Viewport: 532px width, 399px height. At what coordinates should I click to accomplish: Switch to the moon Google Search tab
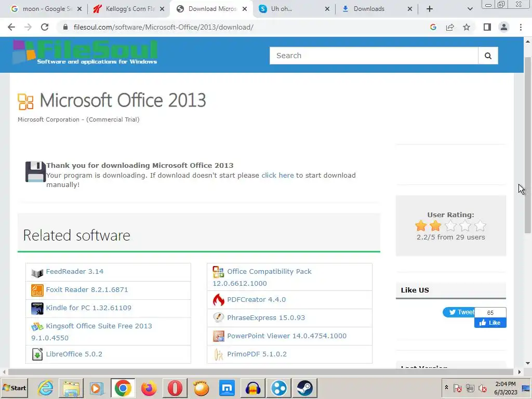pyautogui.click(x=46, y=9)
